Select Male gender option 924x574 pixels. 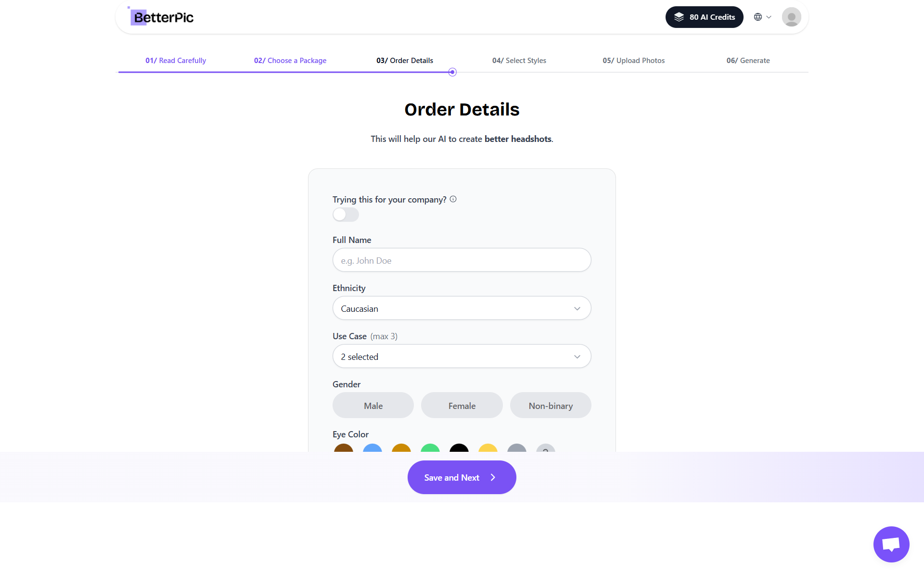373,406
